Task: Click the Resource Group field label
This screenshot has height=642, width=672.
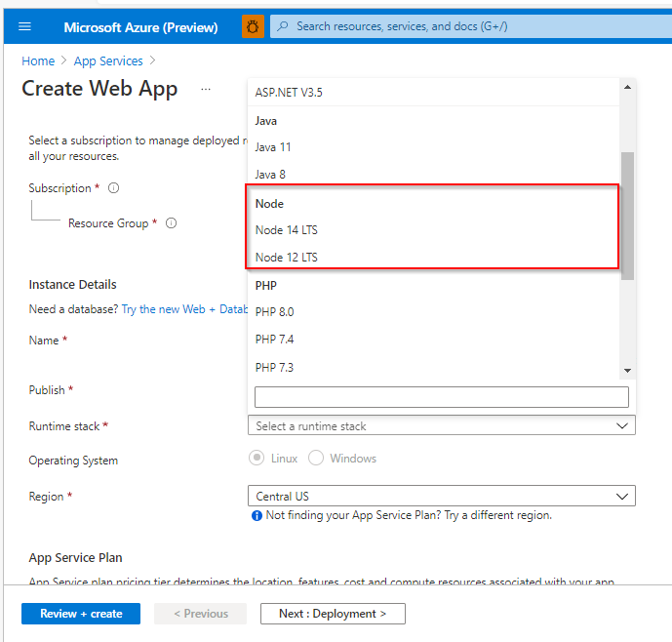Action: (x=108, y=223)
